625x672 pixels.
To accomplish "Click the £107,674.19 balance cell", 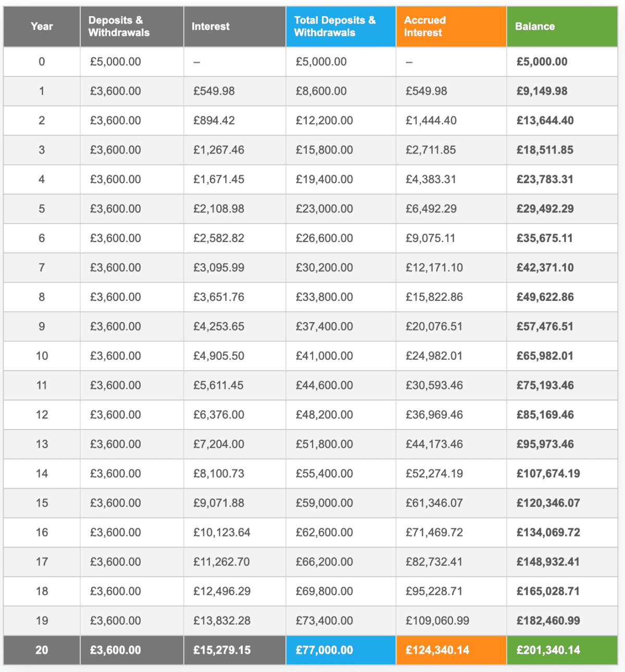I will [548, 474].
